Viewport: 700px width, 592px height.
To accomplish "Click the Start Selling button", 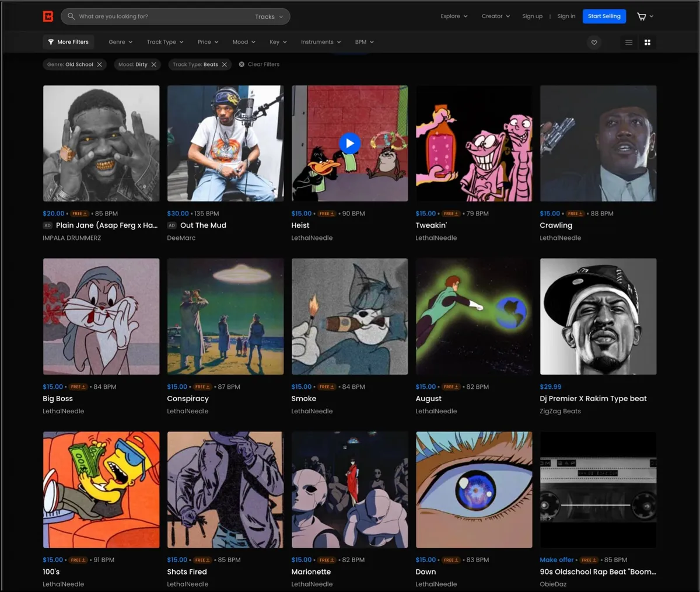I will click(x=604, y=16).
